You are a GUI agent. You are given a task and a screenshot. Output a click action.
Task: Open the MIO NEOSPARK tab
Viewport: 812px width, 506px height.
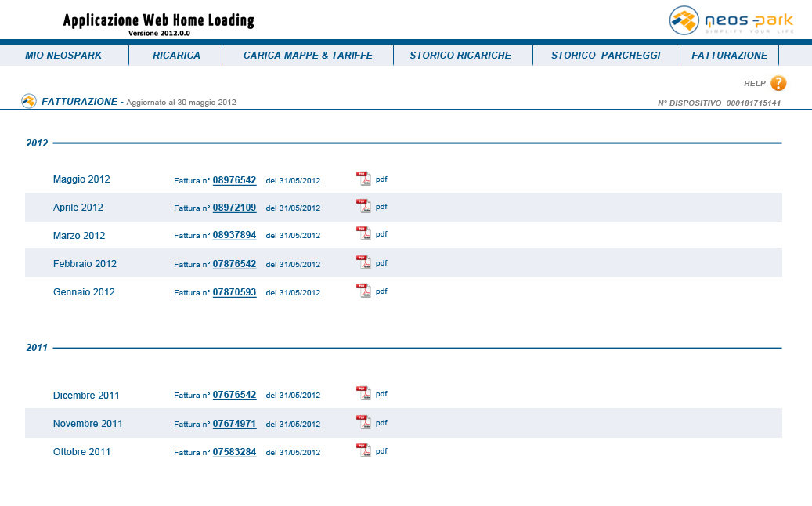(63, 56)
